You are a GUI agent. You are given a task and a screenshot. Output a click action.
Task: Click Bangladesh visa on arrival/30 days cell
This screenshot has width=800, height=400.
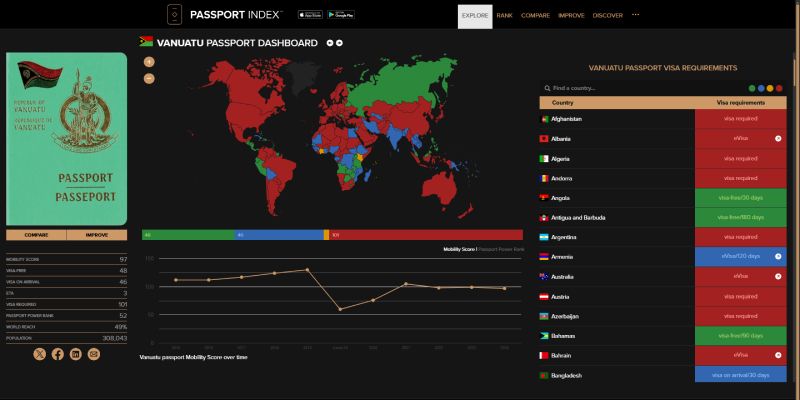click(741, 375)
